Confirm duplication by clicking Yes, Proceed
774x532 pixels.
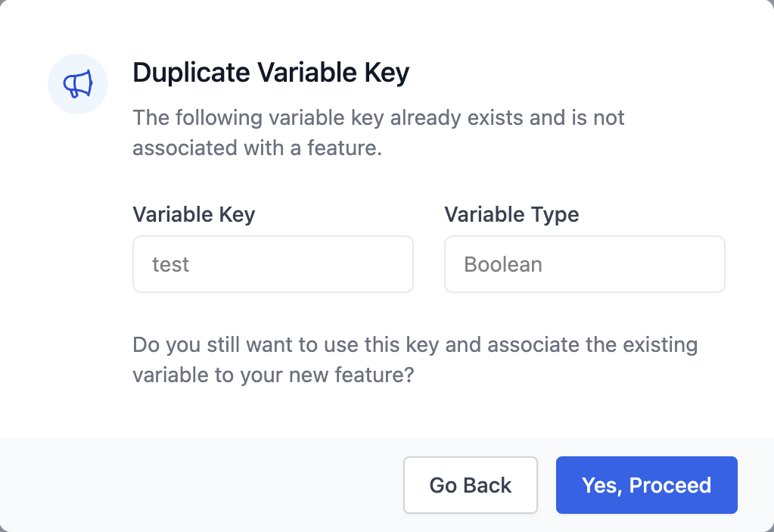[646, 485]
